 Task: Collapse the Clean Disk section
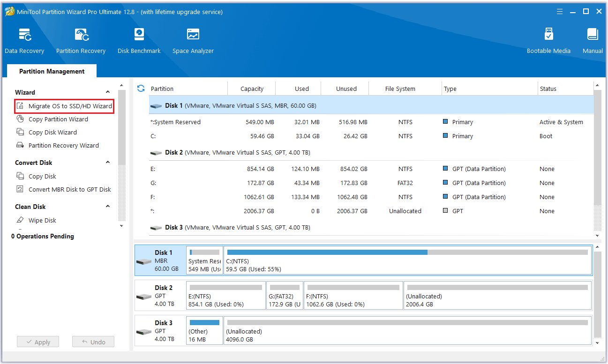point(108,207)
